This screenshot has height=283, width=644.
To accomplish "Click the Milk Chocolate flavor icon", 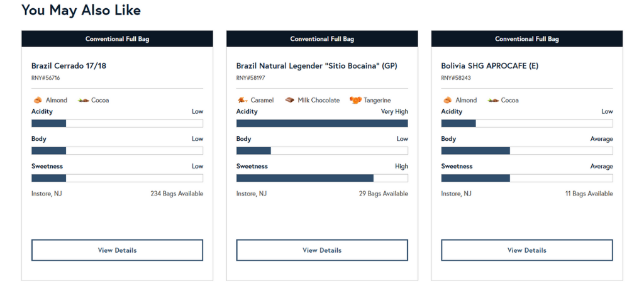I will coord(290,100).
